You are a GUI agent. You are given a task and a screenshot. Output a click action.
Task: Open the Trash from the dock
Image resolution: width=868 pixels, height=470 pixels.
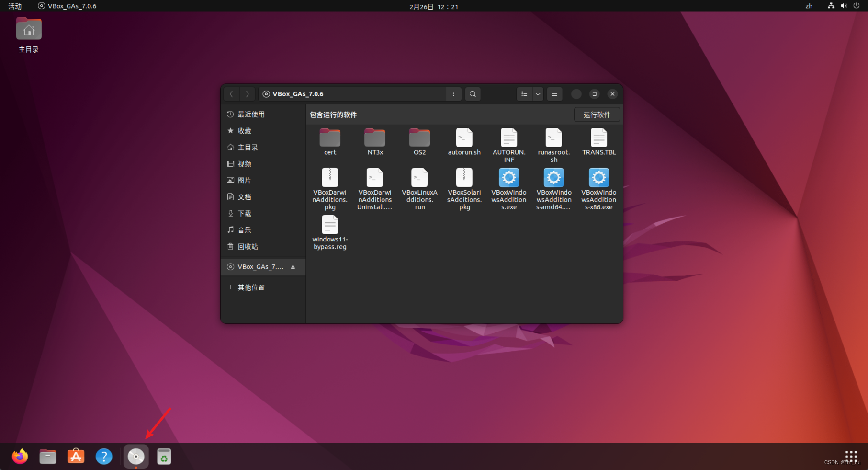tap(164, 457)
